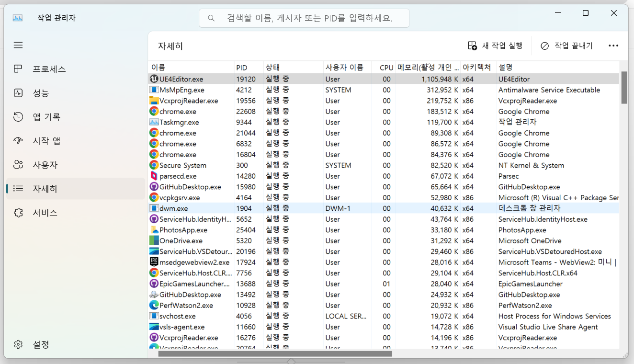Open 설정 at sidebar bottom
634x364 pixels.
75,344
